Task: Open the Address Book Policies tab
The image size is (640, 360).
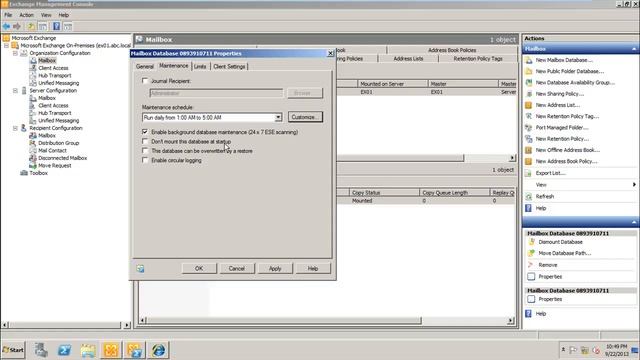Action: tap(452, 50)
